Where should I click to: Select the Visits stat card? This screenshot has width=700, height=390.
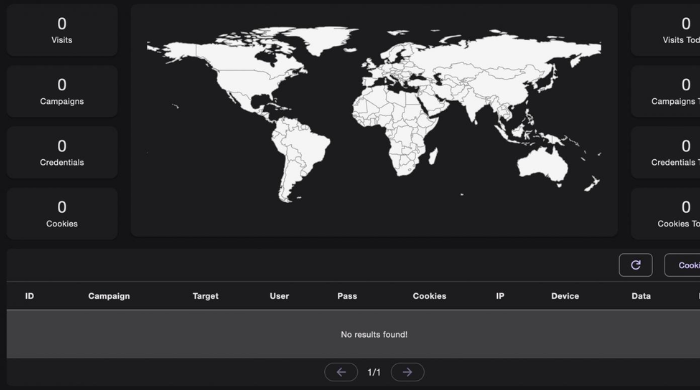[62, 30]
